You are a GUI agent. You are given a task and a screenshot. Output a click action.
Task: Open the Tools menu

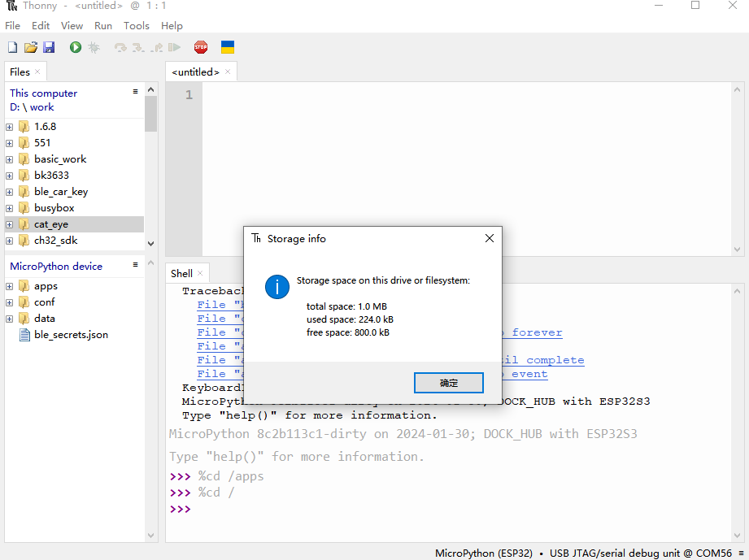tap(136, 26)
